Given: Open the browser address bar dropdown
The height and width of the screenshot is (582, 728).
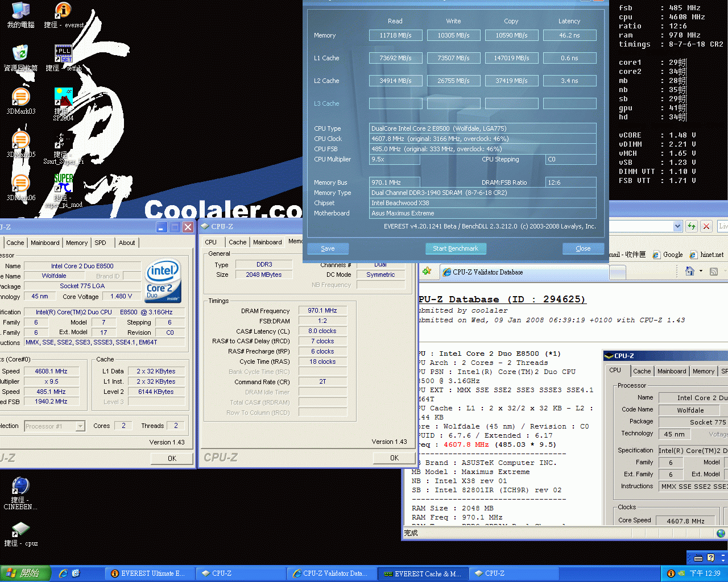Looking at the screenshot, I should click(x=677, y=226).
